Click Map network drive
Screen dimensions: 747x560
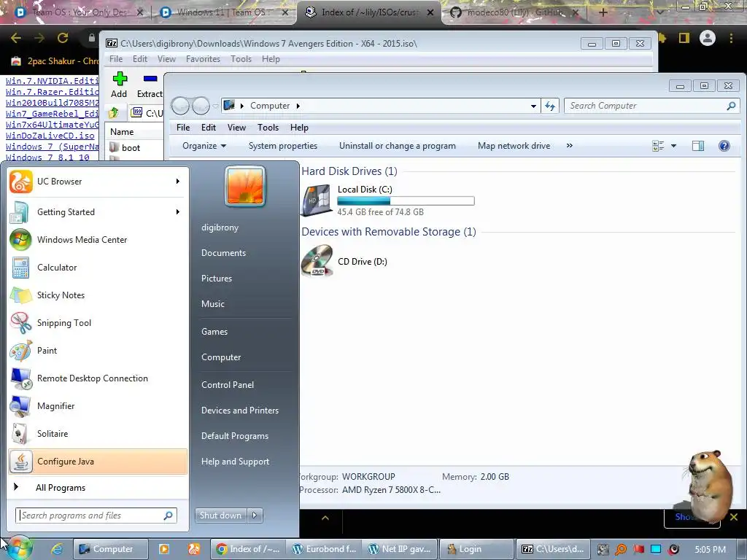point(514,146)
